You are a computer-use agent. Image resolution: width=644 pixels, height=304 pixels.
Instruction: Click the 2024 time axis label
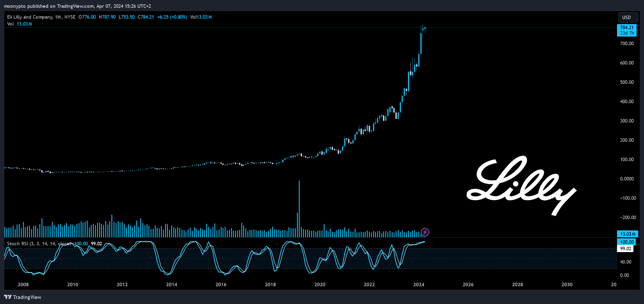click(419, 284)
